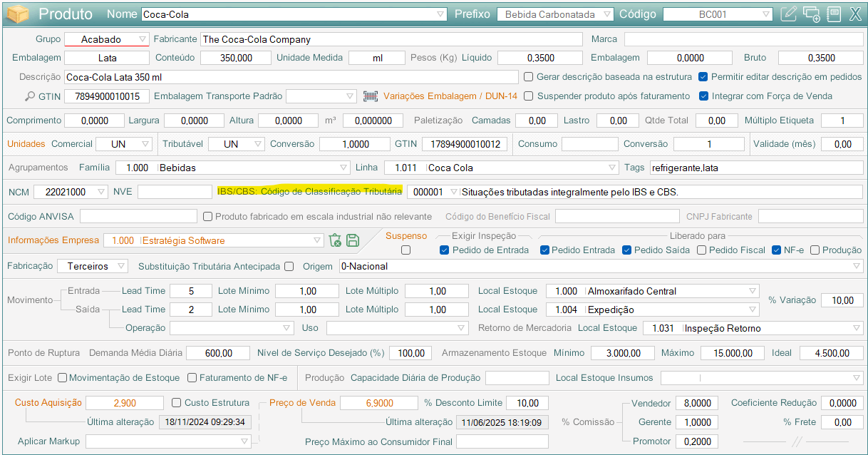Viewport: 868px width, 455px height.
Task: Tick Suspender produto após faturamento
Action: 529,96
